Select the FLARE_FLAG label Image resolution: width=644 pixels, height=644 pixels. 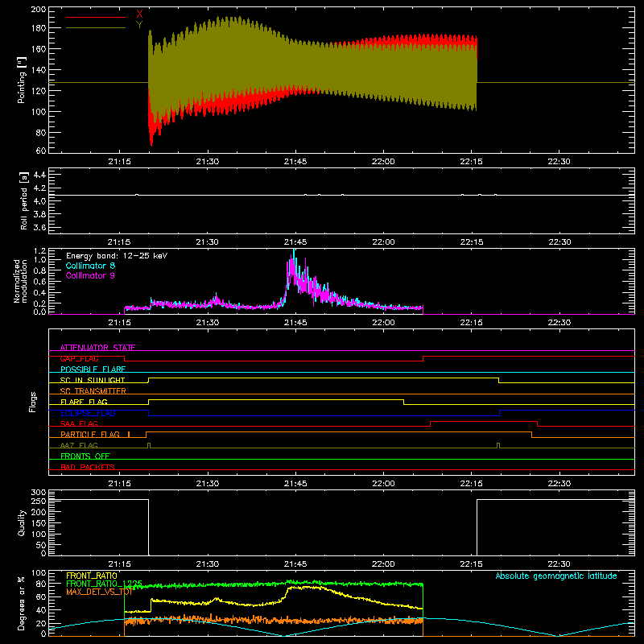click(84, 402)
